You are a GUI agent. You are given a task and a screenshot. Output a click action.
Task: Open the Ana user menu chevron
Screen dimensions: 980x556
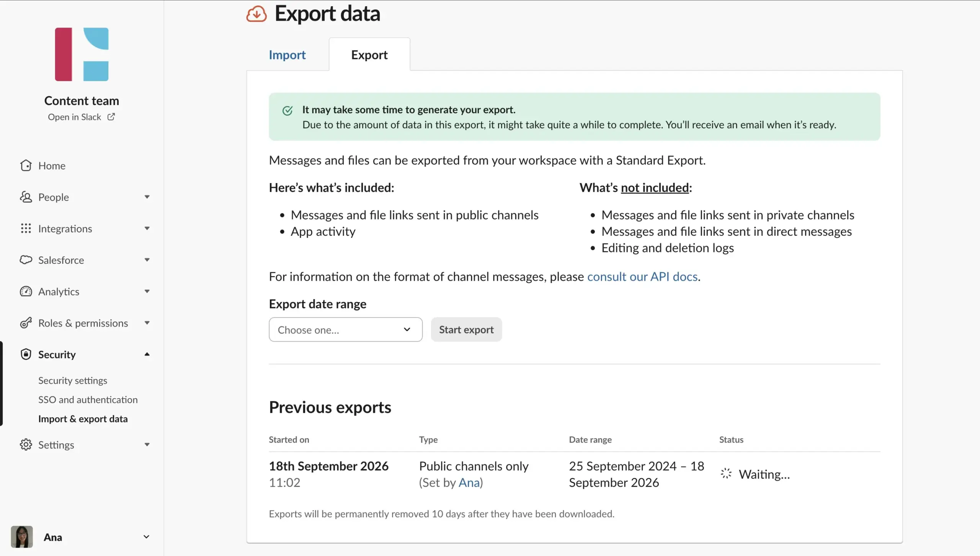click(x=146, y=537)
